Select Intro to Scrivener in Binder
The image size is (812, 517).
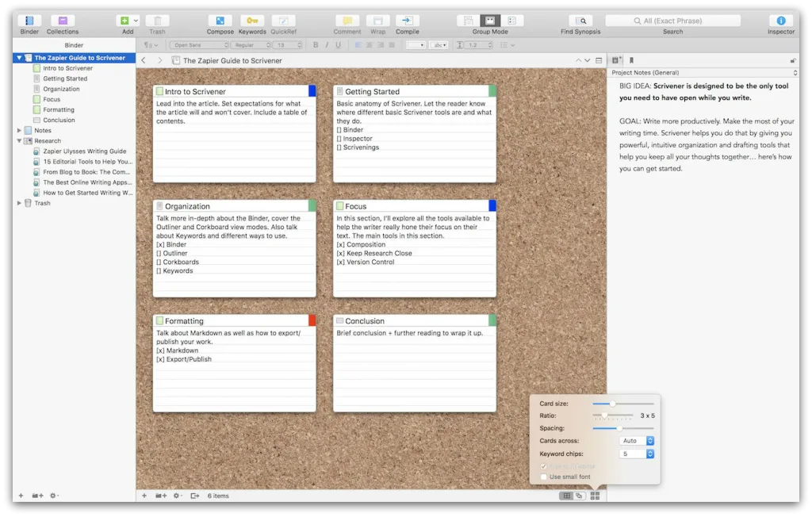(68, 68)
